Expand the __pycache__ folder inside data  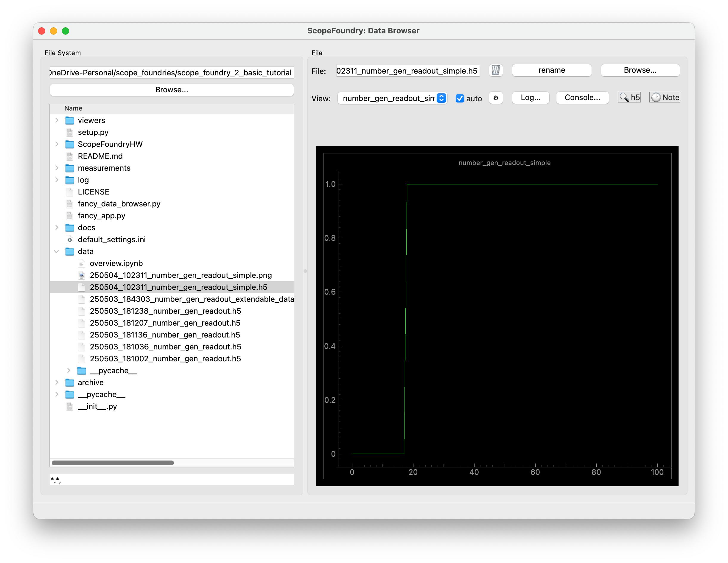[x=69, y=370]
